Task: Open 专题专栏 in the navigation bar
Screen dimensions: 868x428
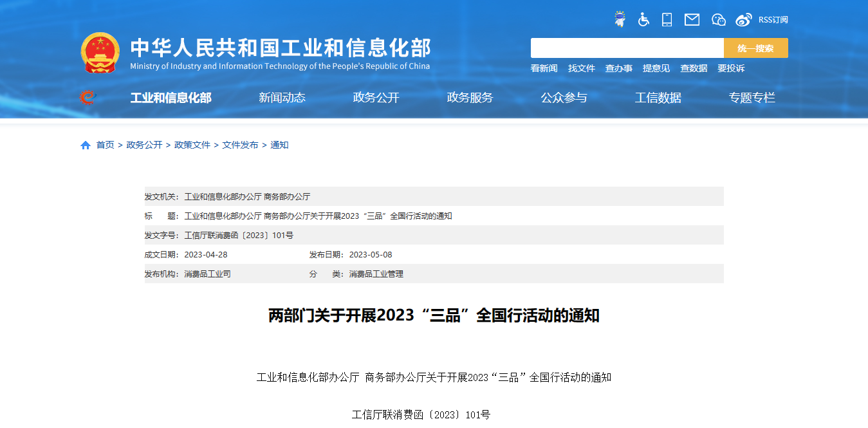Action: pyautogui.click(x=752, y=98)
